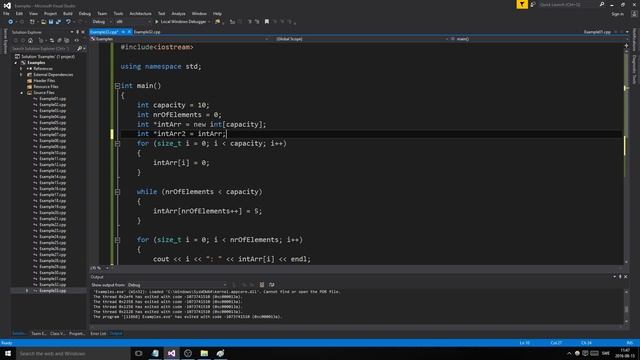Open the x86 platform dropdown
The image size is (640, 360).
click(x=133, y=22)
